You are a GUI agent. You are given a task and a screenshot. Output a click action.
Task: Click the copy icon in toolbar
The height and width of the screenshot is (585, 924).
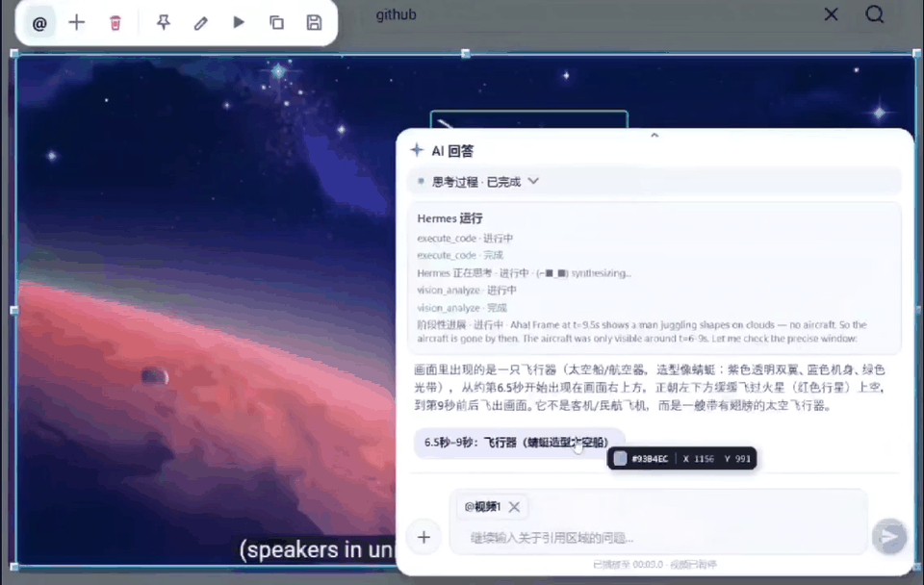[x=276, y=23]
